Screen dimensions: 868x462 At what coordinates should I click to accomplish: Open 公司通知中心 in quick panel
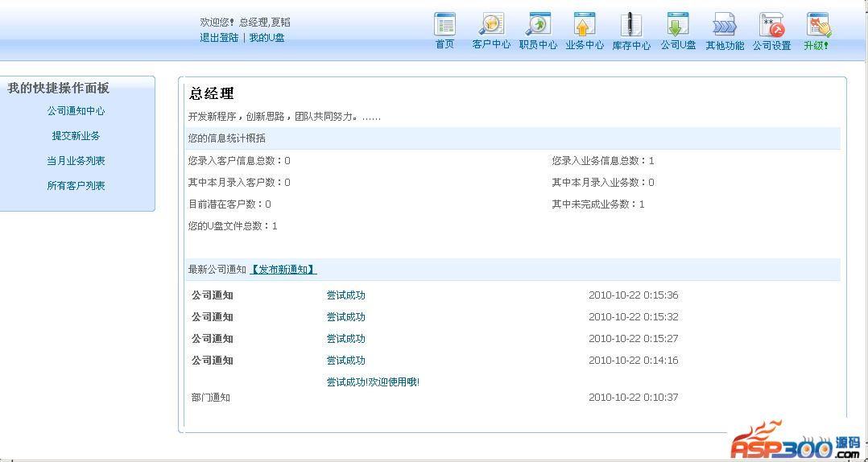[x=76, y=110]
